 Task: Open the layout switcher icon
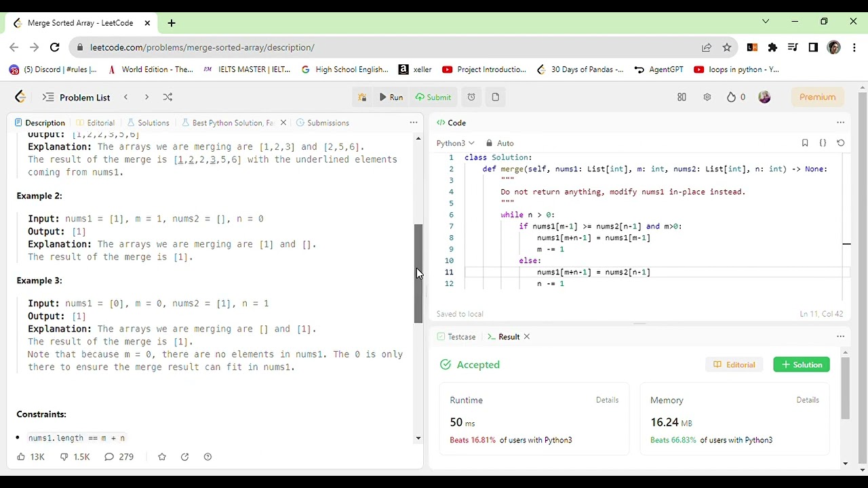(682, 97)
